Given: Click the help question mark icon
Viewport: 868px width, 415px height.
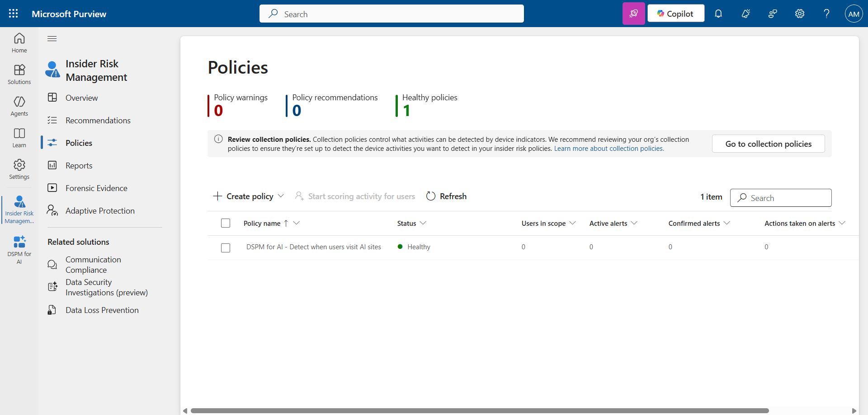Looking at the screenshot, I should (826, 14).
